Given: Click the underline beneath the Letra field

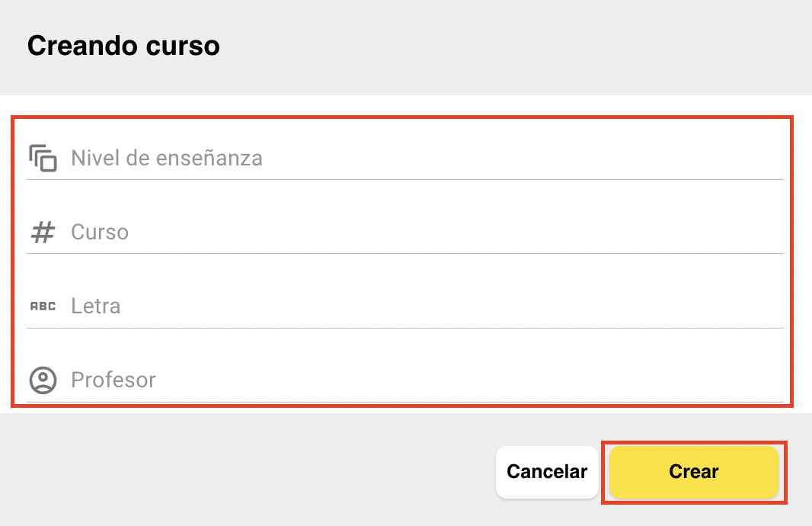Looking at the screenshot, I should 405,328.
